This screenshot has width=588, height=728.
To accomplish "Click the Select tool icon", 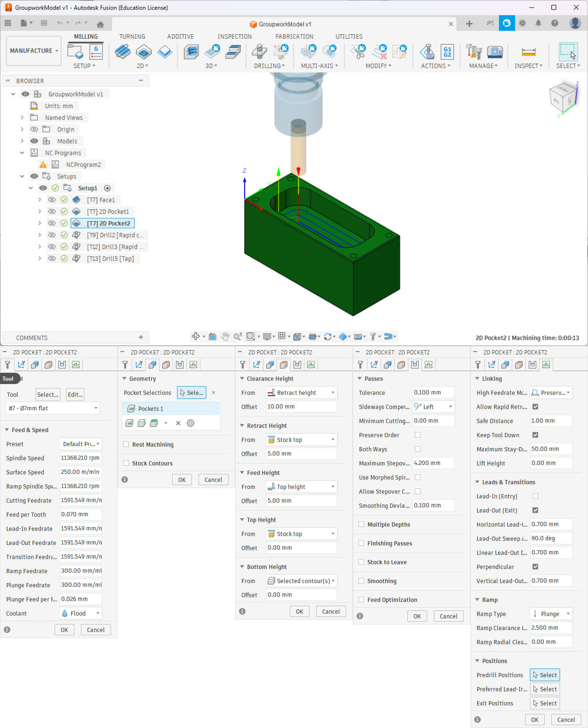I will 568,51.
